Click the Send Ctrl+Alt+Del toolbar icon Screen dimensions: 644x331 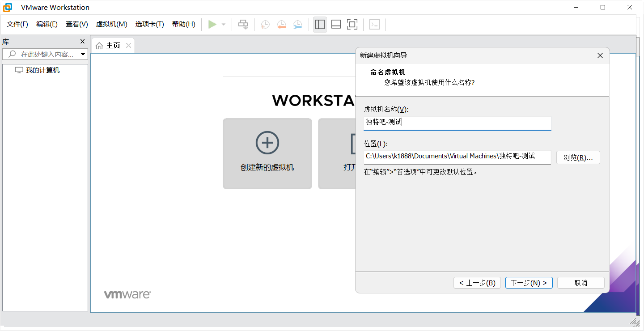(243, 24)
